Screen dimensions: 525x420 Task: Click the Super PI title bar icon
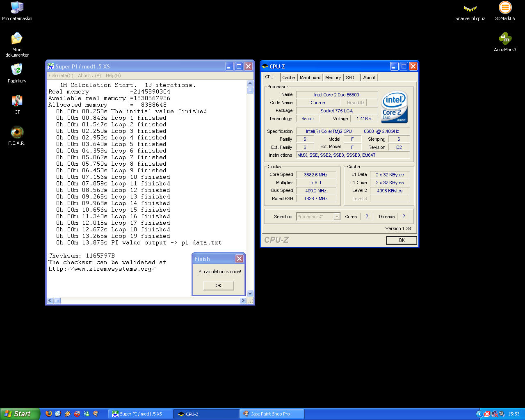coord(51,66)
